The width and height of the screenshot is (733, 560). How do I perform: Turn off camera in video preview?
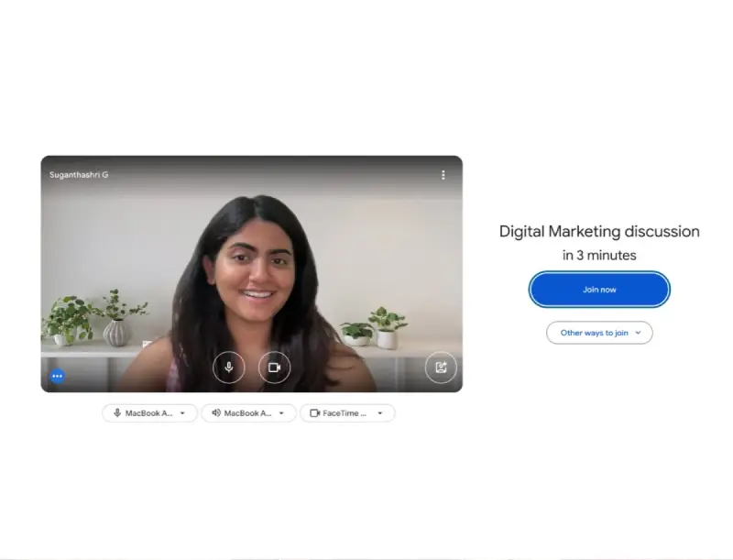tap(274, 368)
